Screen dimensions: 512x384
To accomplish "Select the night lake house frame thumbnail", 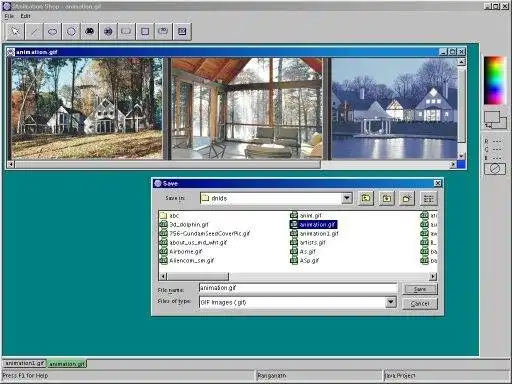I will [x=394, y=109].
